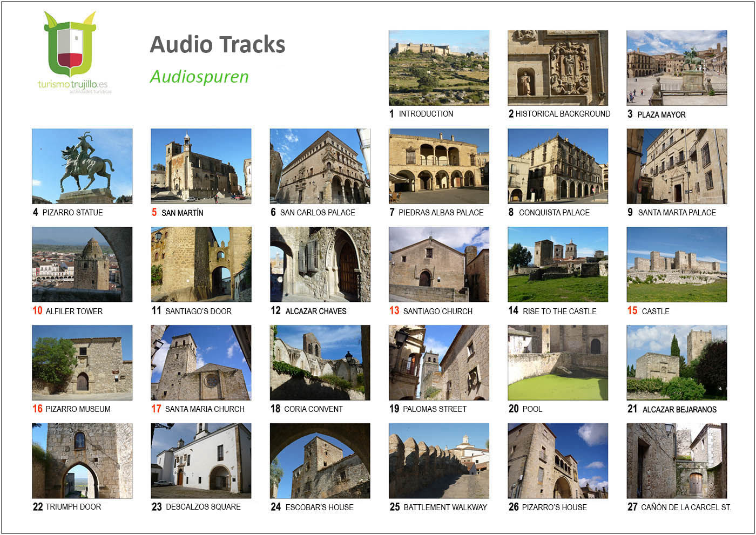Open the Introduction track photo
756x535 pixels.
coord(439,68)
